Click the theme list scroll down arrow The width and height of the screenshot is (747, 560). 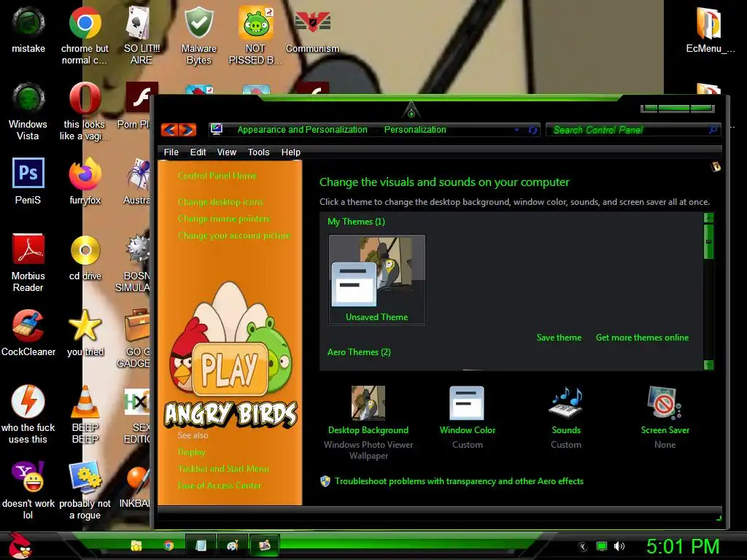click(708, 365)
